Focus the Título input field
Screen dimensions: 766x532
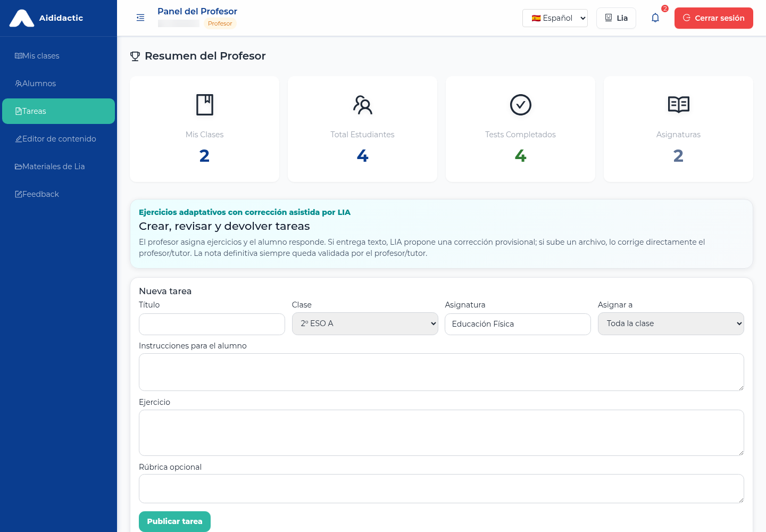point(212,324)
